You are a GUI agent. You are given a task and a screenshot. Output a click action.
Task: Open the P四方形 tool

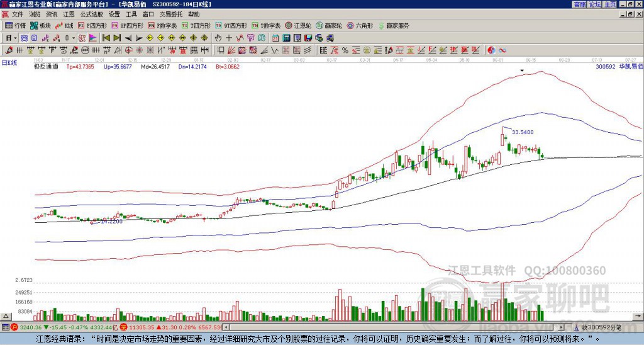pos(92,25)
